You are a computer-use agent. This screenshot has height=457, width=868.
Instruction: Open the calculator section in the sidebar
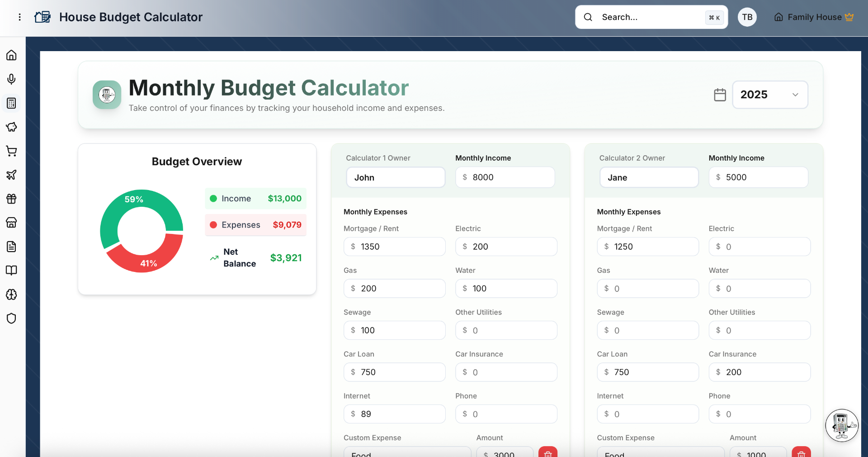coord(11,103)
